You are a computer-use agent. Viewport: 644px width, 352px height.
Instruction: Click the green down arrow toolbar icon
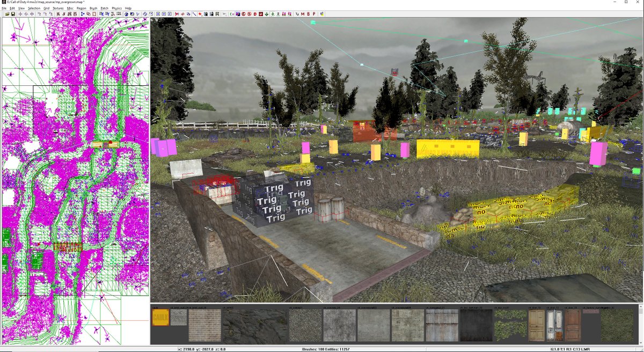(267, 14)
